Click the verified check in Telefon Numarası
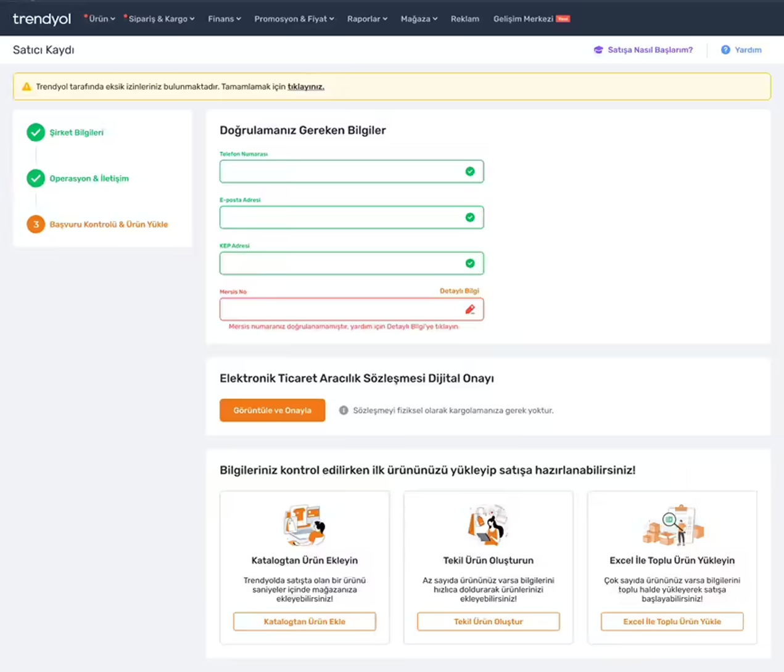The image size is (784, 672). tap(470, 171)
